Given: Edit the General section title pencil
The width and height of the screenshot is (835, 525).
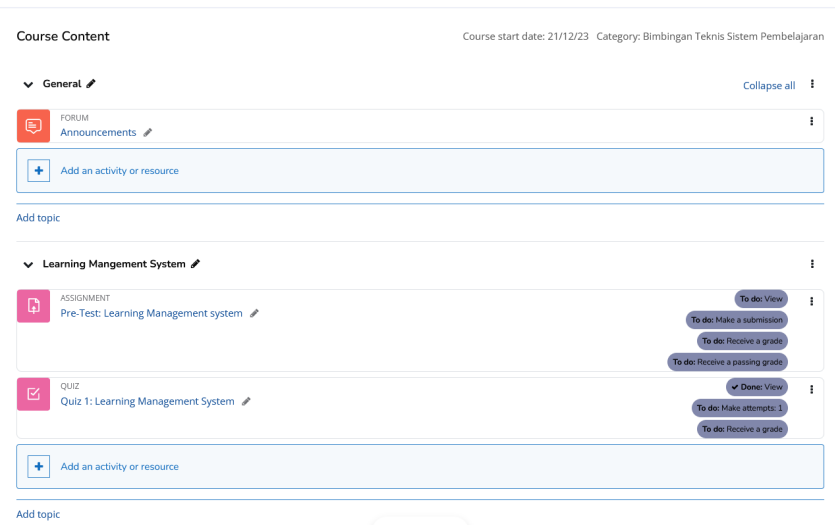Looking at the screenshot, I should tap(92, 84).
